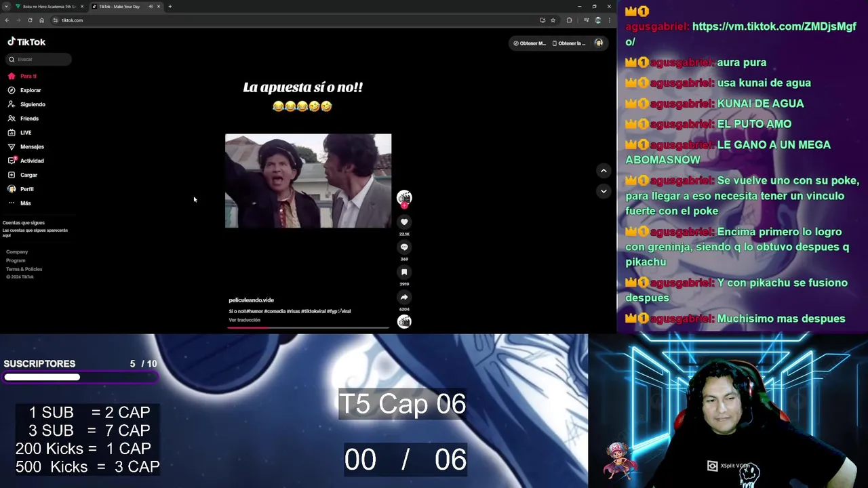
Task: Save video with bookmark icon
Action: [404, 272]
